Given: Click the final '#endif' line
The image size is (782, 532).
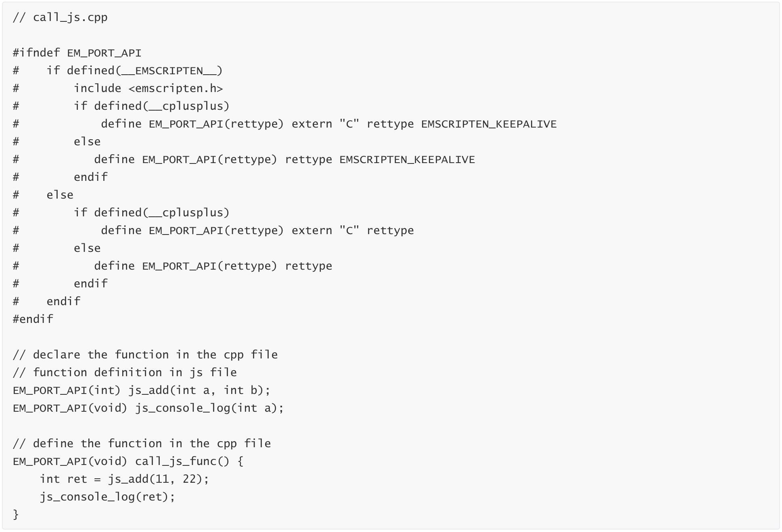Looking at the screenshot, I should [33, 319].
